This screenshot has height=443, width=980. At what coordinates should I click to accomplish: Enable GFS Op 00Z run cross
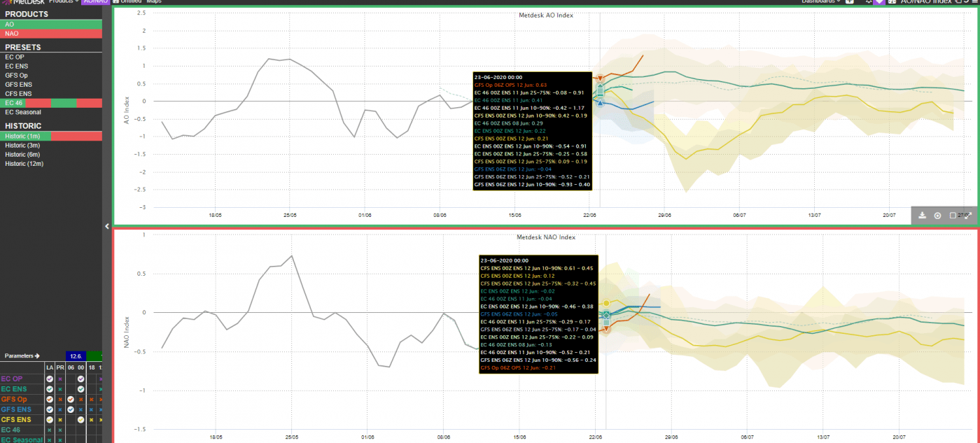80,399
